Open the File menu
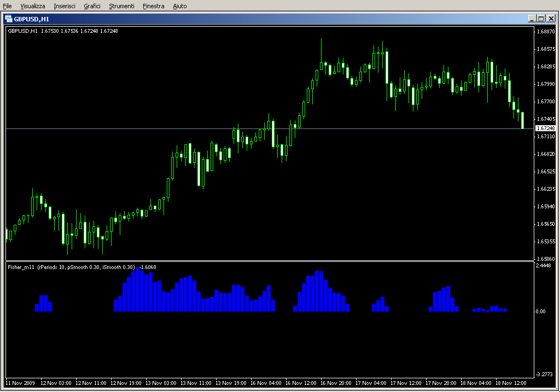Screen dimensions: 560x392 pos(7,6)
